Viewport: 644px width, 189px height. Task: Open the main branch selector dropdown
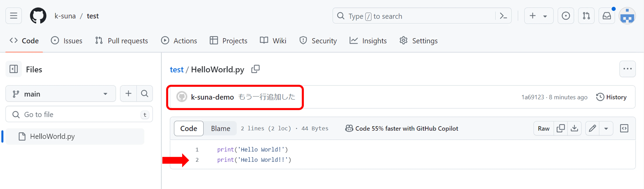pyautogui.click(x=61, y=94)
